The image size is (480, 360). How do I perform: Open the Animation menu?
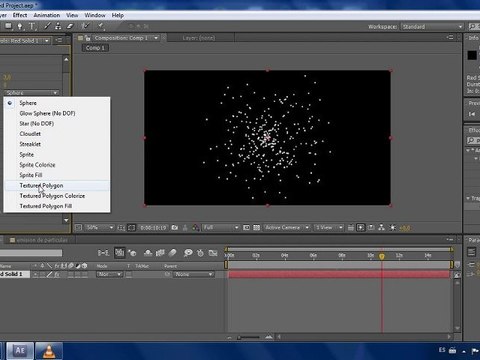(x=47, y=15)
